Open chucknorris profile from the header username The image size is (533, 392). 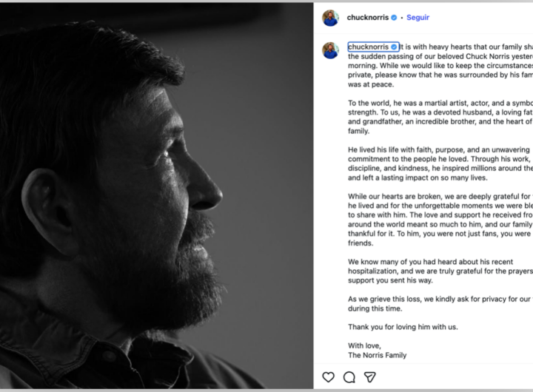coord(368,17)
